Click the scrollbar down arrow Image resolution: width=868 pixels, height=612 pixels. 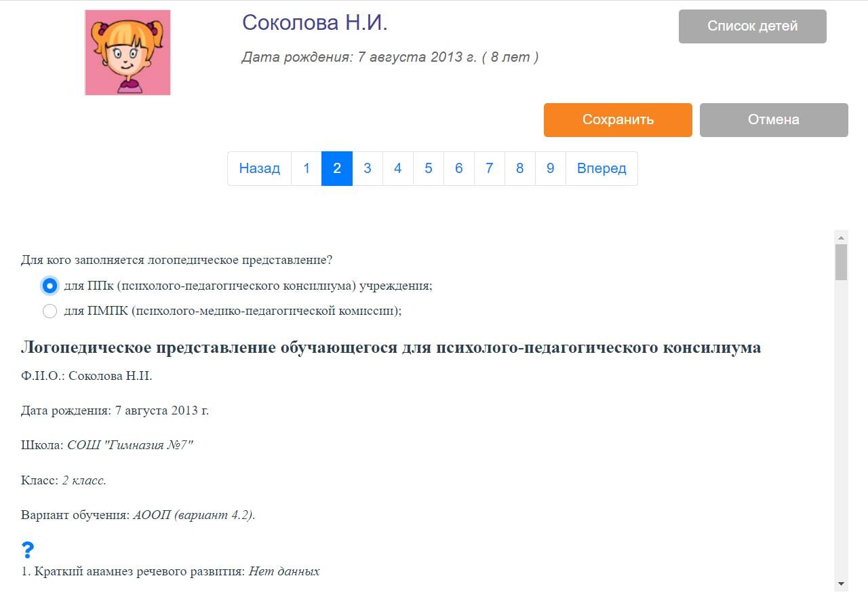(842, 584)
